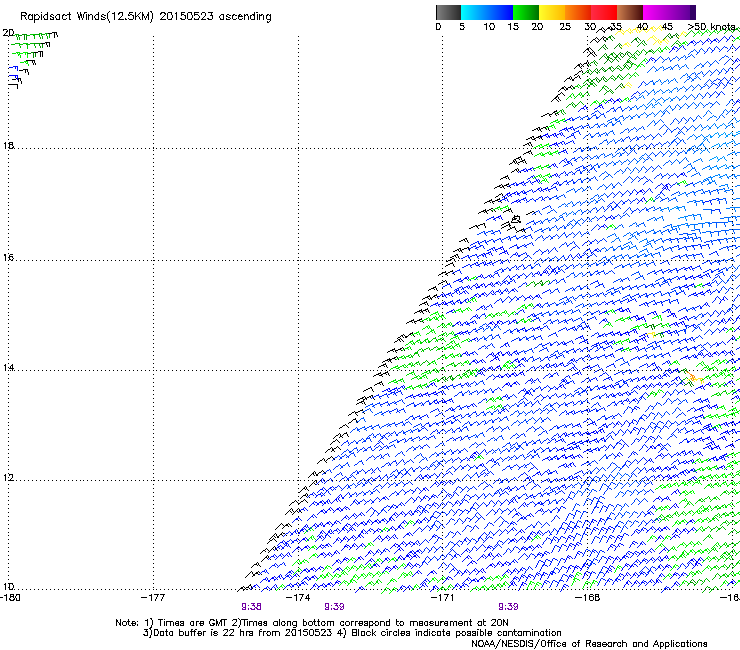
Task: Click the legend scale label '25'
Action: [x=565, y=26]
